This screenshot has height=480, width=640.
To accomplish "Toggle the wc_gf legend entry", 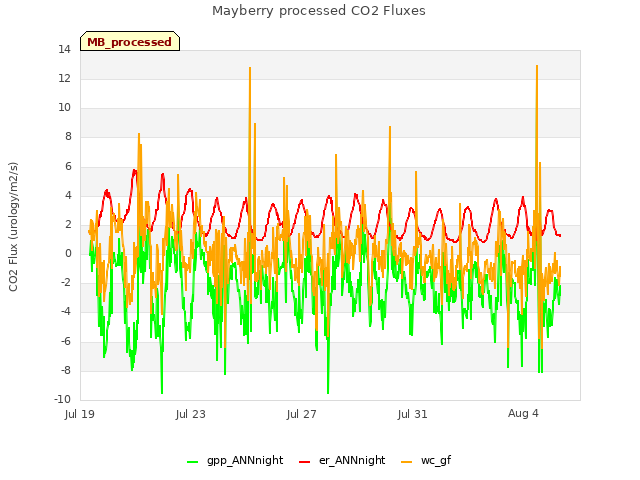I will pyautogui.click(x=426, y=460).
